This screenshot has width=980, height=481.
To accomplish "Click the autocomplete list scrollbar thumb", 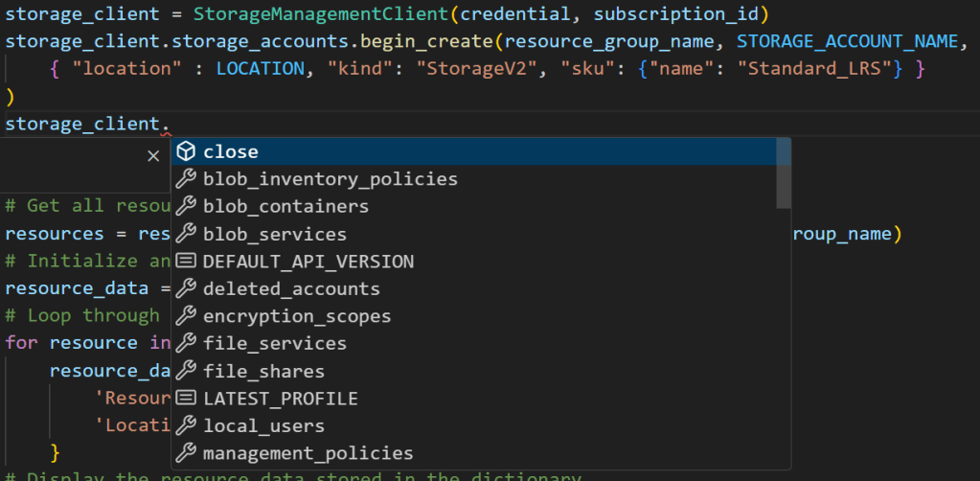I will tap(784, 174).
